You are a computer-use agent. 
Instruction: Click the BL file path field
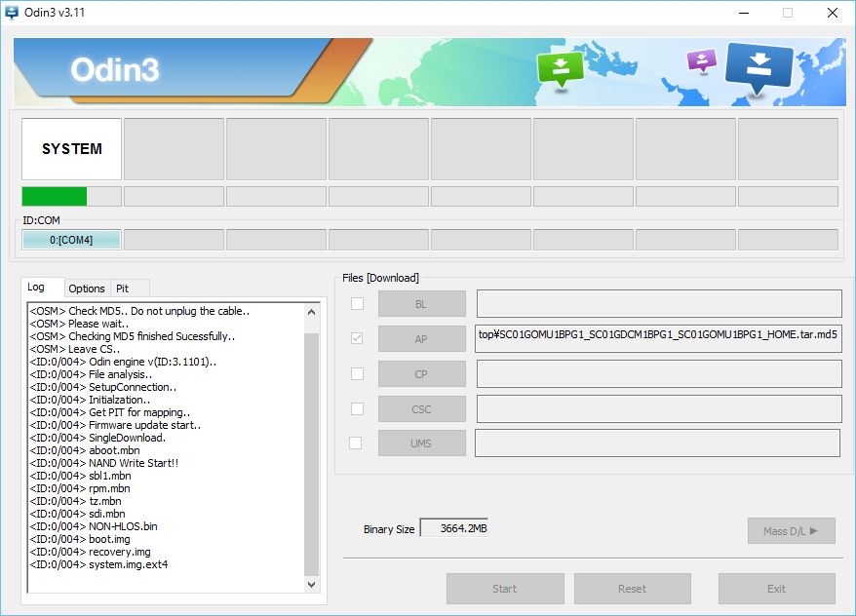pos(659,304)
